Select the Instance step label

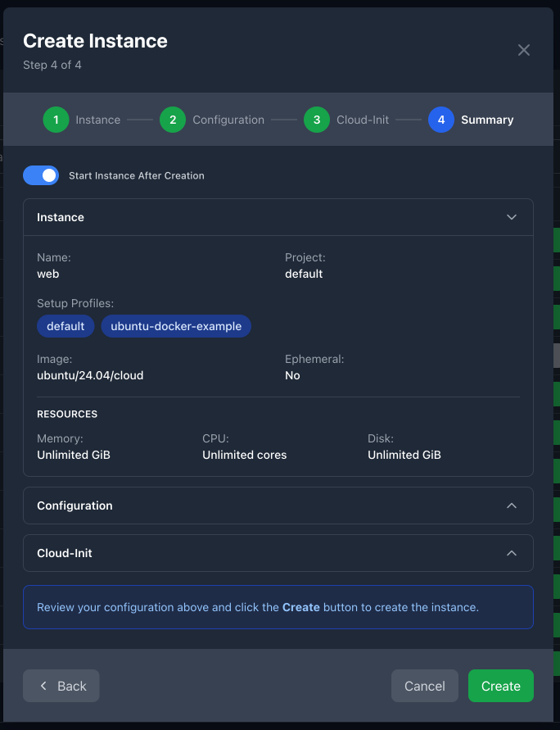tap(96, 120)
